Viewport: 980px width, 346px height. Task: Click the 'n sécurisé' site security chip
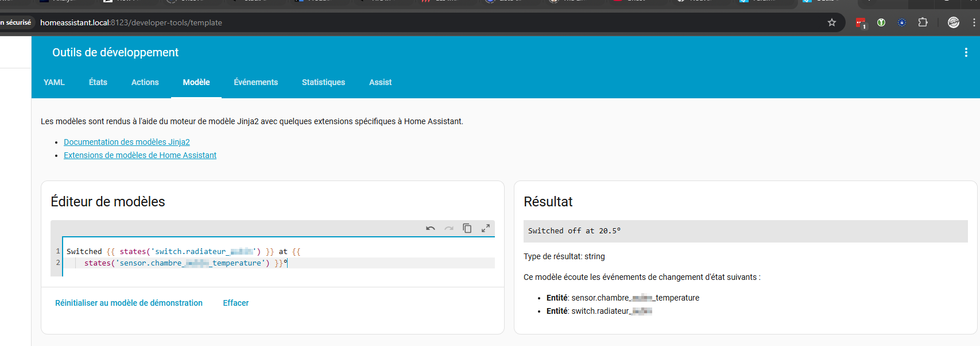pos(17,22)
